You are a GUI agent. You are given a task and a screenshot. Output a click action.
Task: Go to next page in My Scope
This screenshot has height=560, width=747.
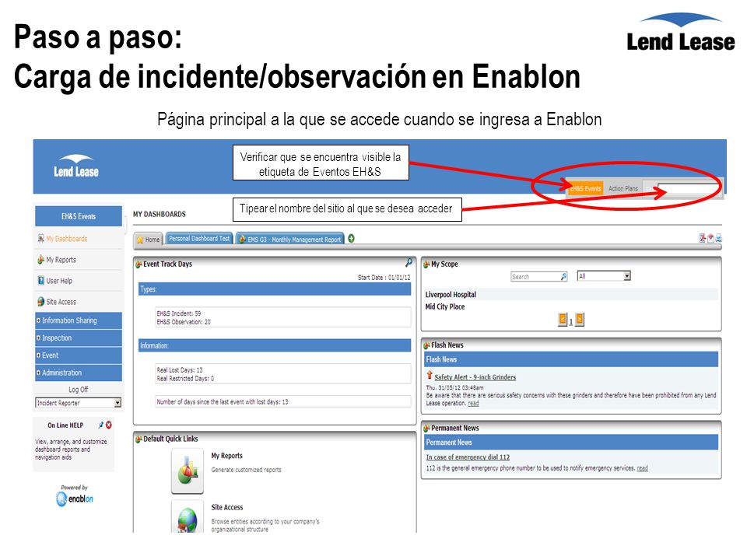click(x=579, y=319)
